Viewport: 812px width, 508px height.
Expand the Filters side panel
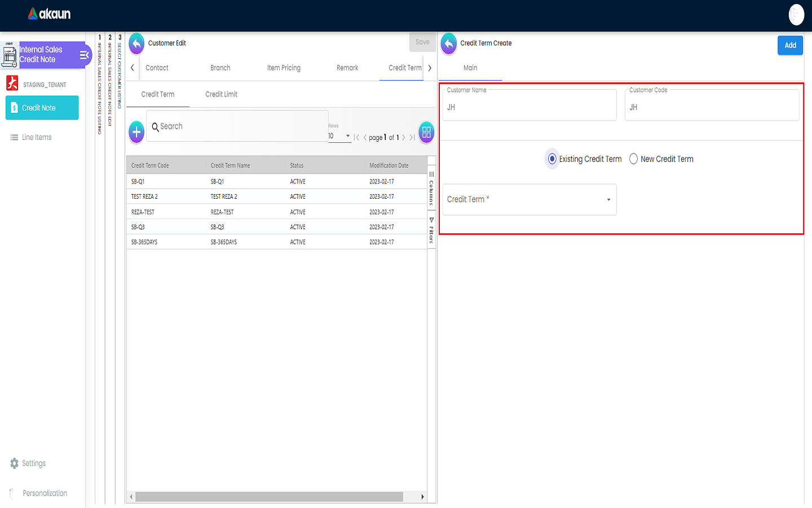tap(431, 231)
